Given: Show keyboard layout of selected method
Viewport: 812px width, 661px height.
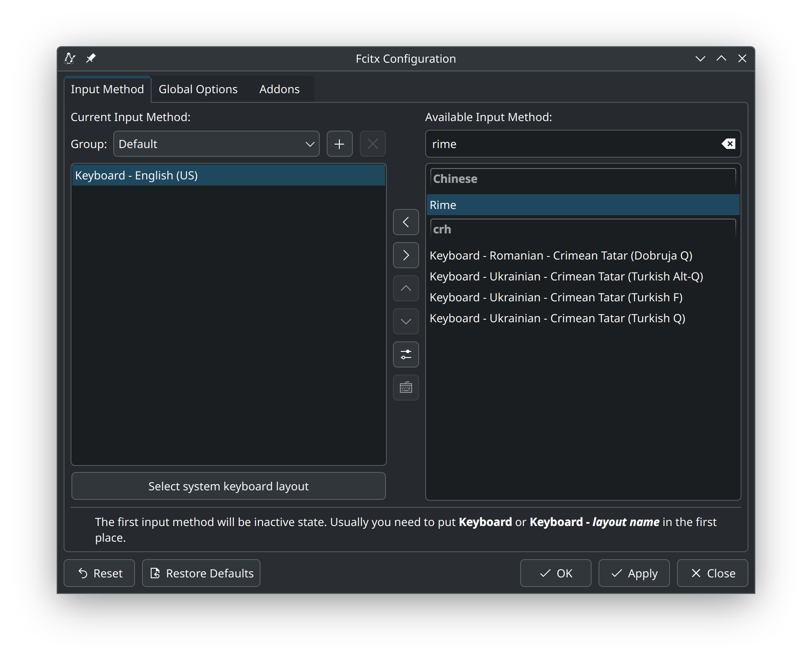Looking at the screenshot, I should [406, 388].
